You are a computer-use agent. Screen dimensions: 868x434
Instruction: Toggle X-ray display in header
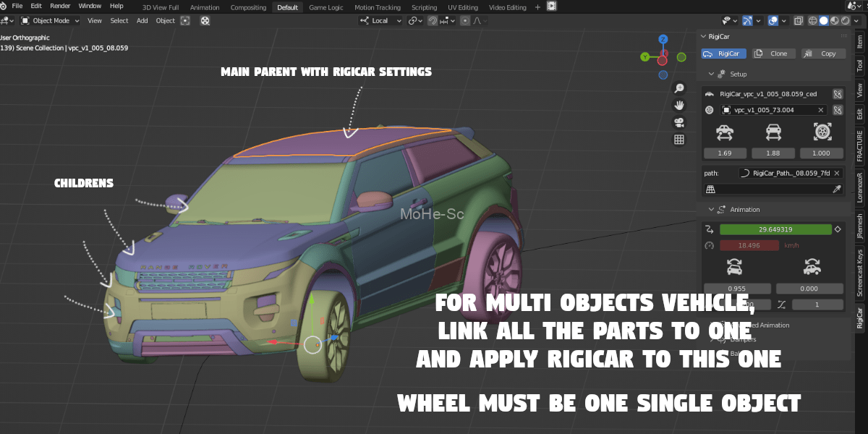pyautogui.click(x=797, y=21)
